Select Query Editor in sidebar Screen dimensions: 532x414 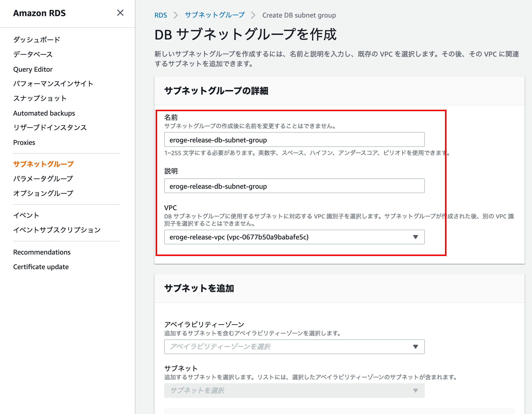(33, 69)
